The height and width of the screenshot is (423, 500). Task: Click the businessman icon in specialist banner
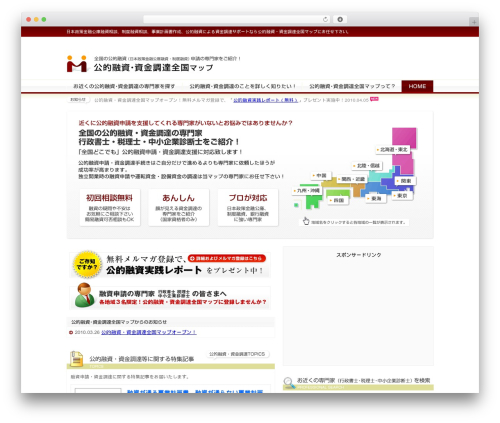pyautogui.click(x=84, y=295)
